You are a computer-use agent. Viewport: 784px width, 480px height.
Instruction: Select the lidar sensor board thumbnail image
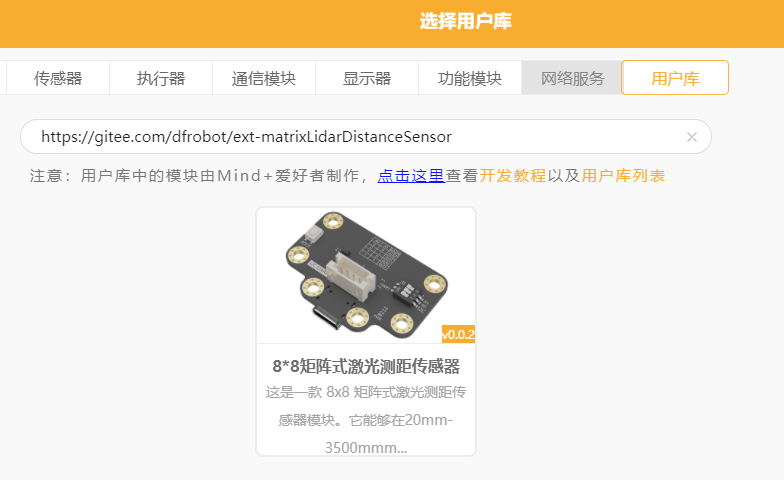(x=366, y=276)
